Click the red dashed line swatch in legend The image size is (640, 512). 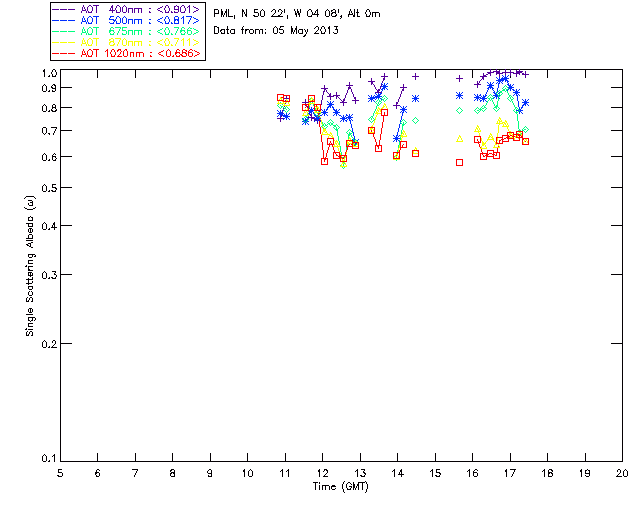(x=64, y=54)
